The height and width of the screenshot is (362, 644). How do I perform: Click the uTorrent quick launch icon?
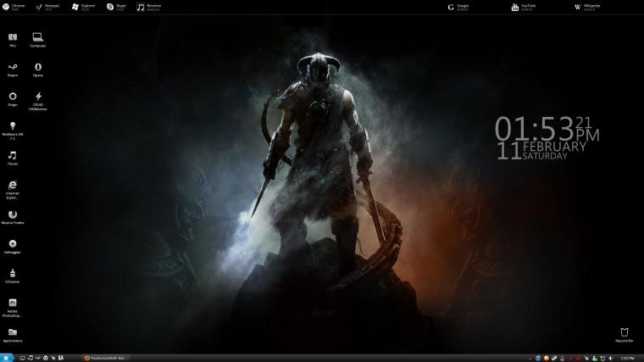(61, 359)
